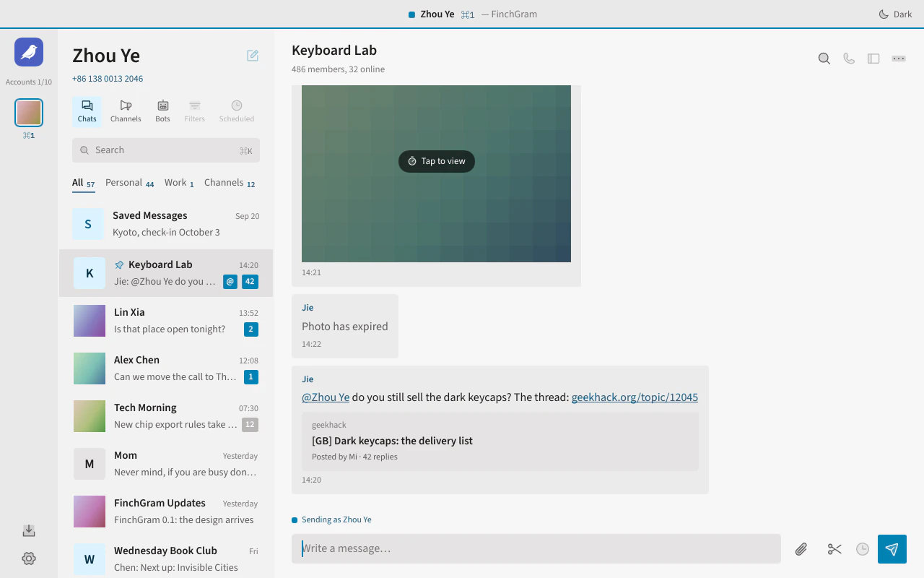Image resolution: width=924 pixels, height=578 pixels.
Task: Toggle the chat info side panel
Action: point(873,59)
